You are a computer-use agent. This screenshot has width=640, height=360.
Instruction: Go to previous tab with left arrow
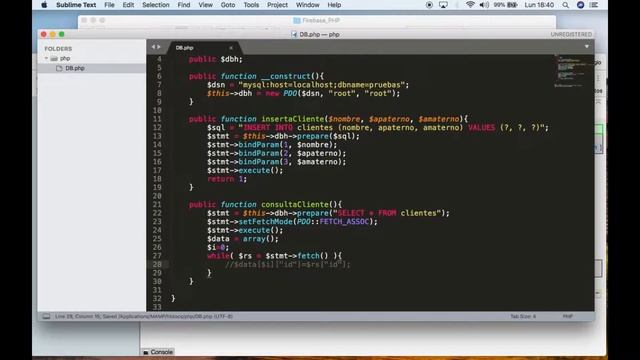[153, 47]
